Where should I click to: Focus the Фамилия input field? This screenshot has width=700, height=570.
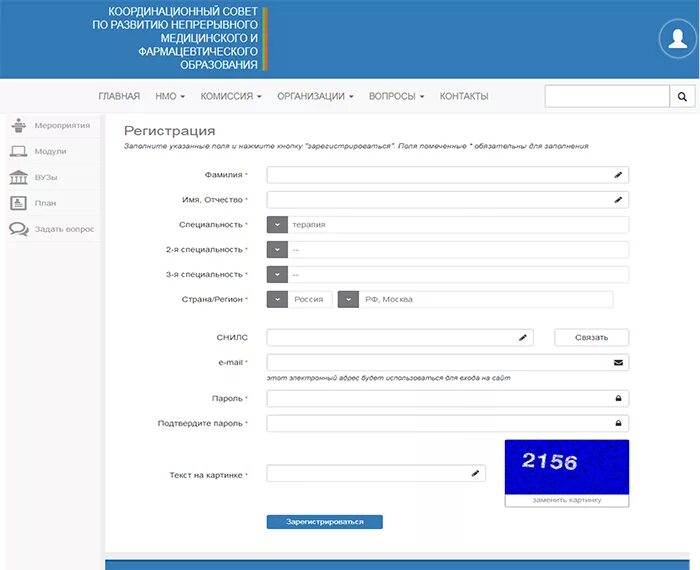[x=448, y=175]
